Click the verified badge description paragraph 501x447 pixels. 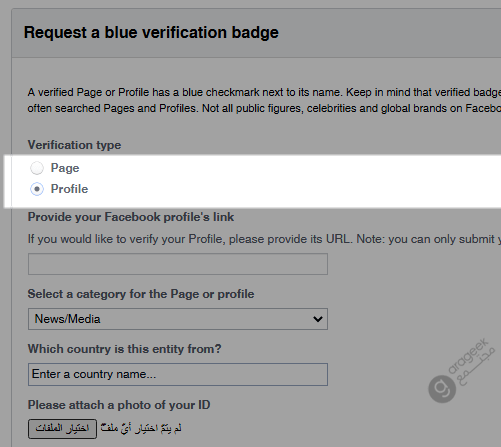coord(264,100)
